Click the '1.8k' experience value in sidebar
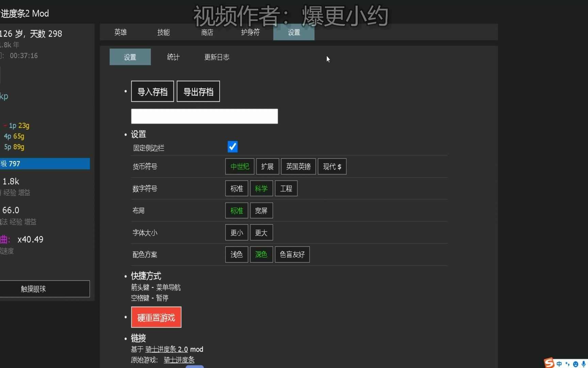 coord(11,181)
